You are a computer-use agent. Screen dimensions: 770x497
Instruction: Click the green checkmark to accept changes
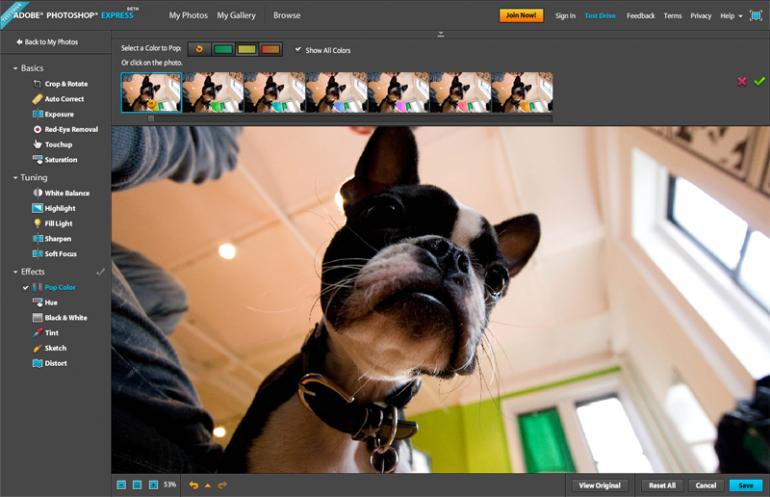coord(759,81)
